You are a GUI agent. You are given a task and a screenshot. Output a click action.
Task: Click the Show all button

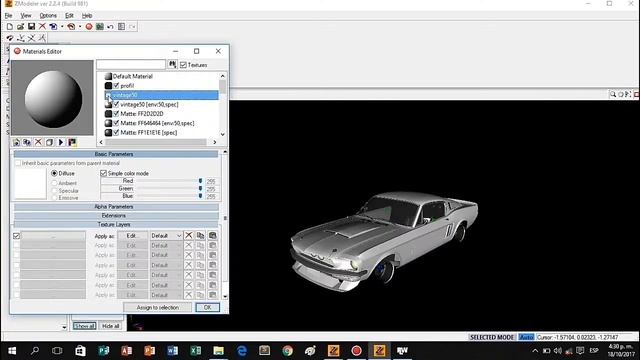(x=84, y=326)
